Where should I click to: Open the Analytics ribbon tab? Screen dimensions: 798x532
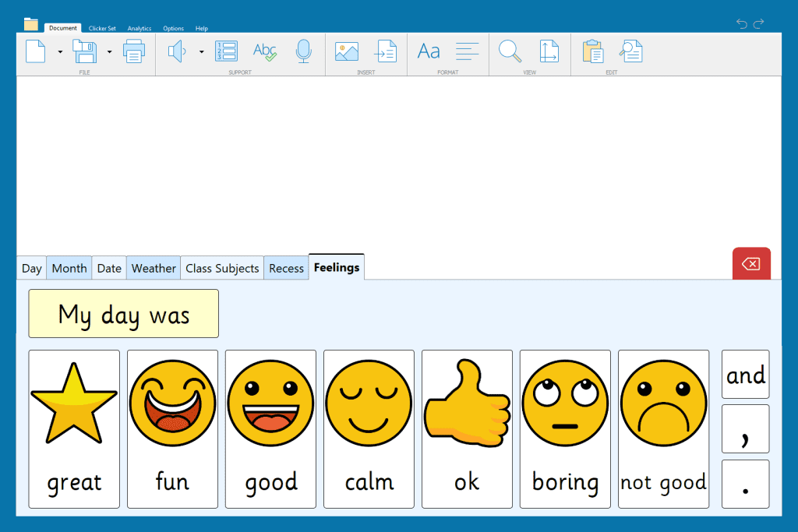[x=139, y=29]
